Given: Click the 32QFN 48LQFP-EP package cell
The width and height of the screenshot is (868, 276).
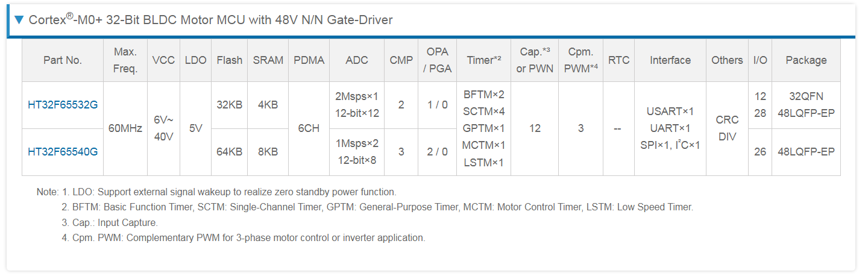Looking at the screenshot, I should [x=806, y=105].
